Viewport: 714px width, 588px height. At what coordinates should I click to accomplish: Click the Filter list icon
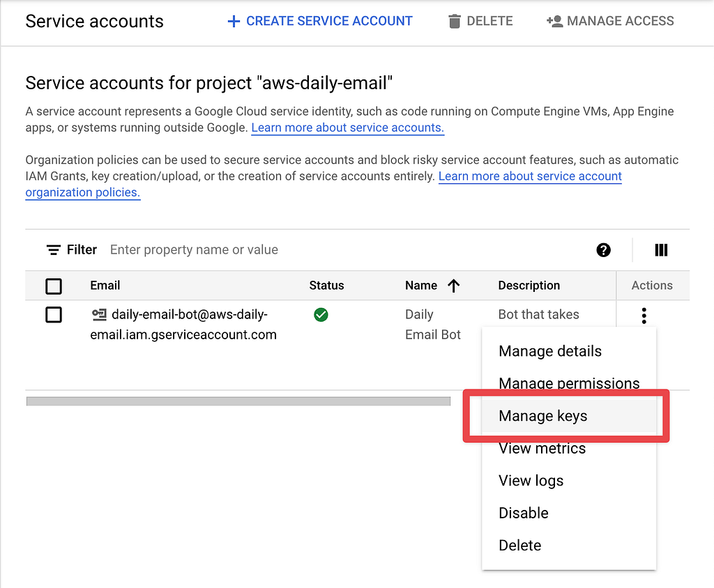coord(53,250)
